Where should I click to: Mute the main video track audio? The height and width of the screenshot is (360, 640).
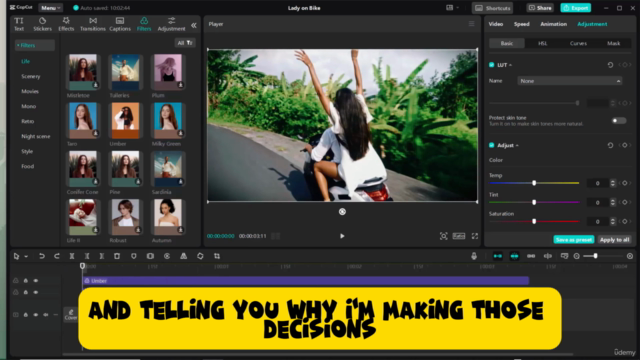tap(46, 315)
